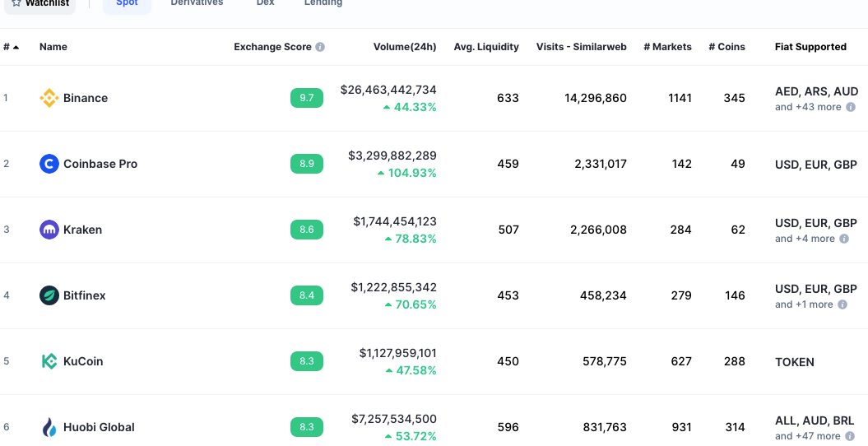
Task: Click Coinbase Pro's USD, EUR, GBP text
Action: tap(816, 165)
